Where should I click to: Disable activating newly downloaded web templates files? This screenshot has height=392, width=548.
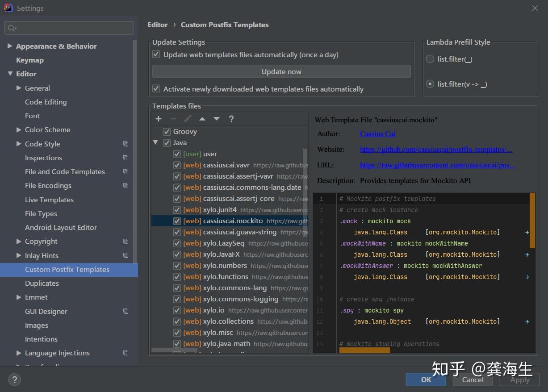156,89
